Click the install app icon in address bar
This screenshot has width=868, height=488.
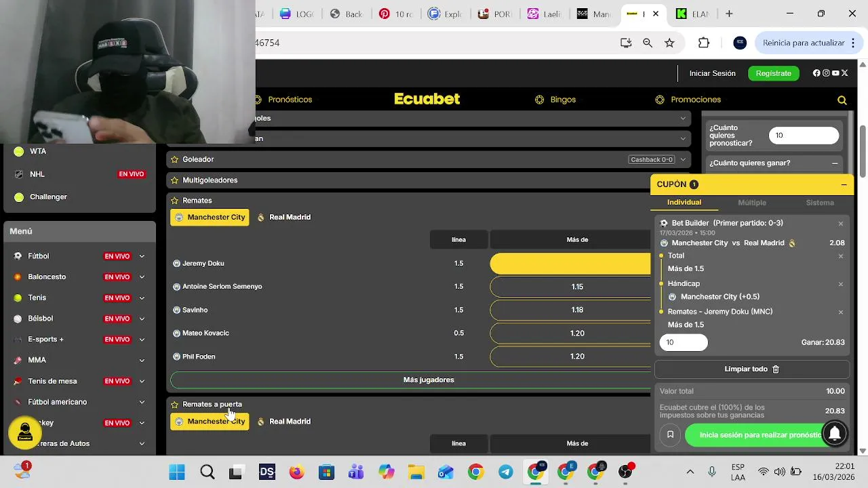click(x=626, y=43)
